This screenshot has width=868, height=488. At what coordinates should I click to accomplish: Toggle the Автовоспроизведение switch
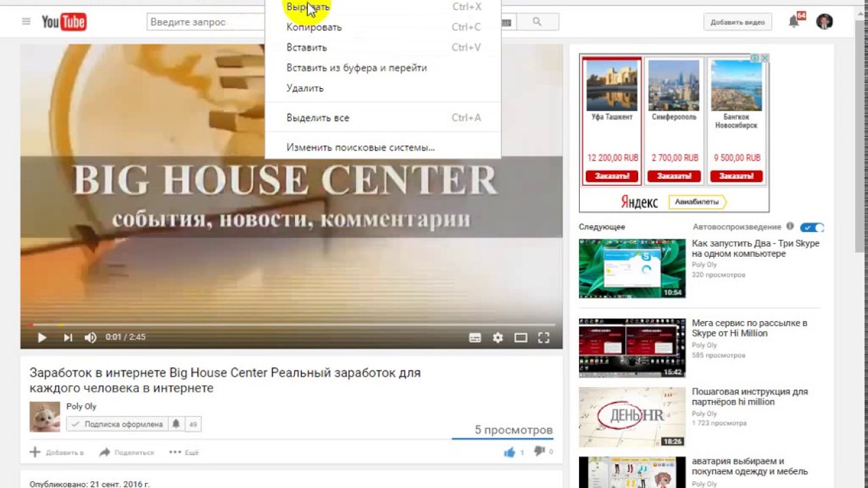[812, 227]
